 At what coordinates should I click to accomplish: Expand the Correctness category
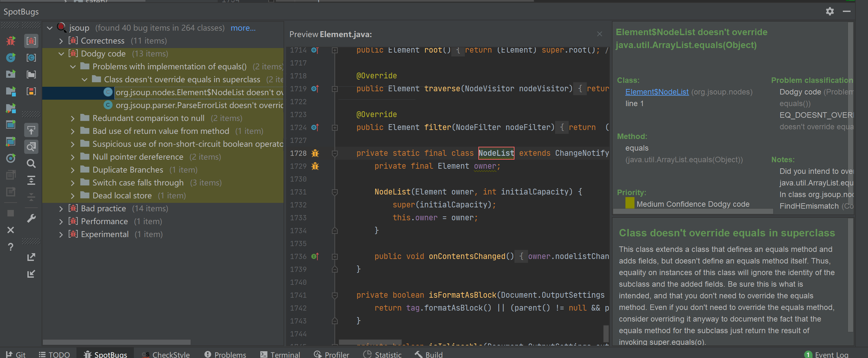61,41
